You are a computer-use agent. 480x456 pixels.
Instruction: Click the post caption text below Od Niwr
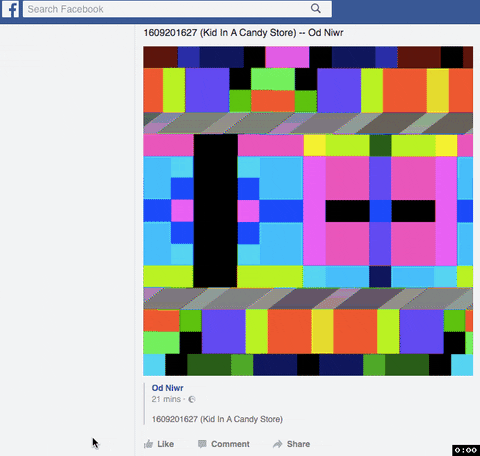[217, 419]
